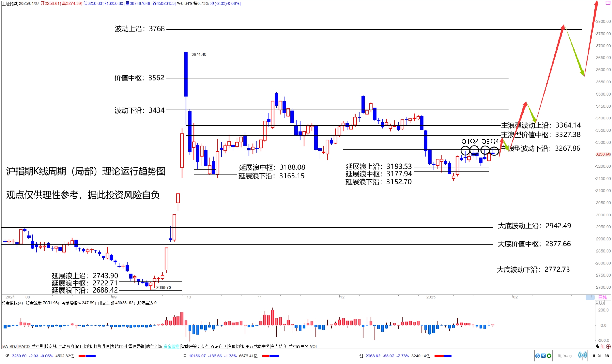The height and width of the screenshot is (364, 612).
Task: Click the magenta square icon top-right
Action: tap(608, 3)
